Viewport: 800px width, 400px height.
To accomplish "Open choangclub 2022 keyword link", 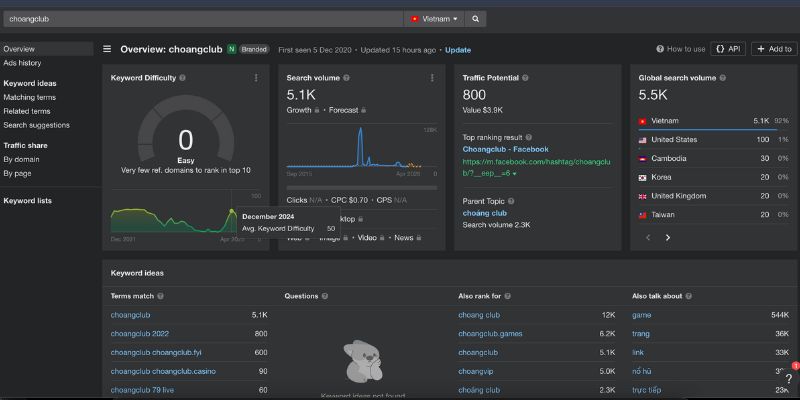I will (140, 334).
